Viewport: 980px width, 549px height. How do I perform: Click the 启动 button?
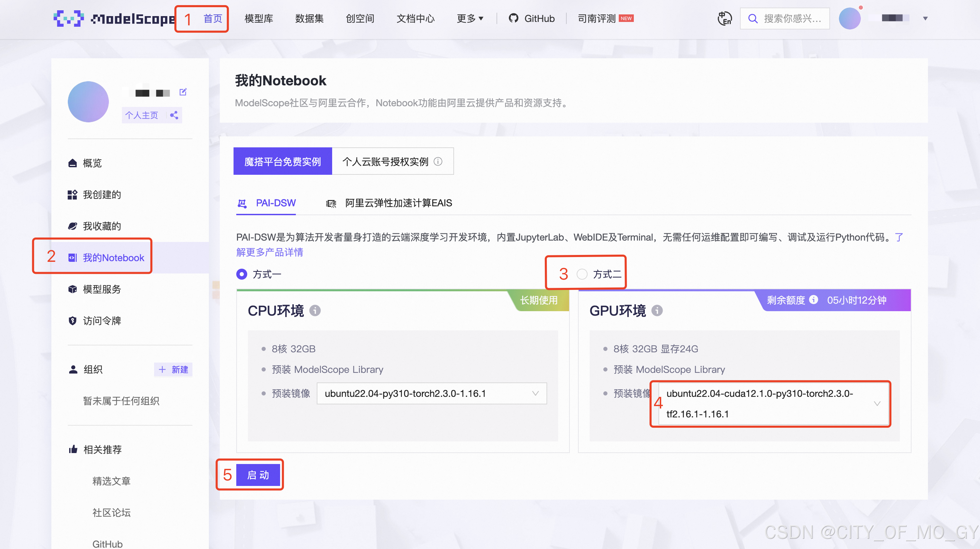click(x=258, y=475)
